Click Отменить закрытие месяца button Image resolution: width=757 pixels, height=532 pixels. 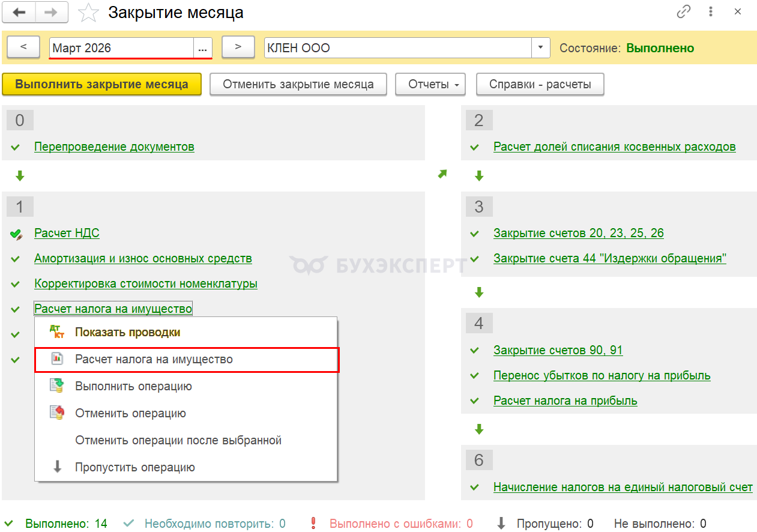[298, 85]
